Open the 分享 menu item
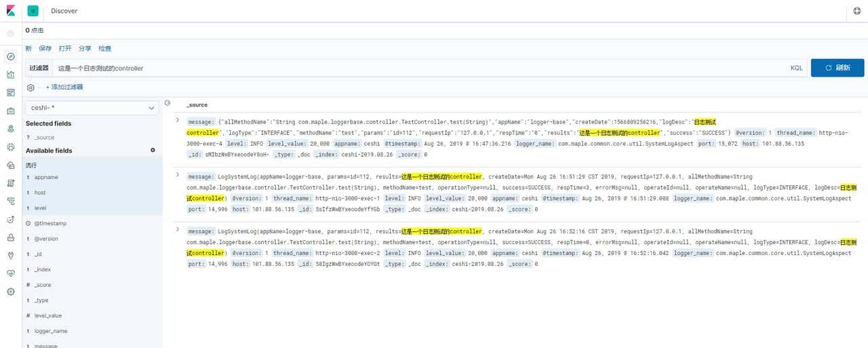 (85, 49)
